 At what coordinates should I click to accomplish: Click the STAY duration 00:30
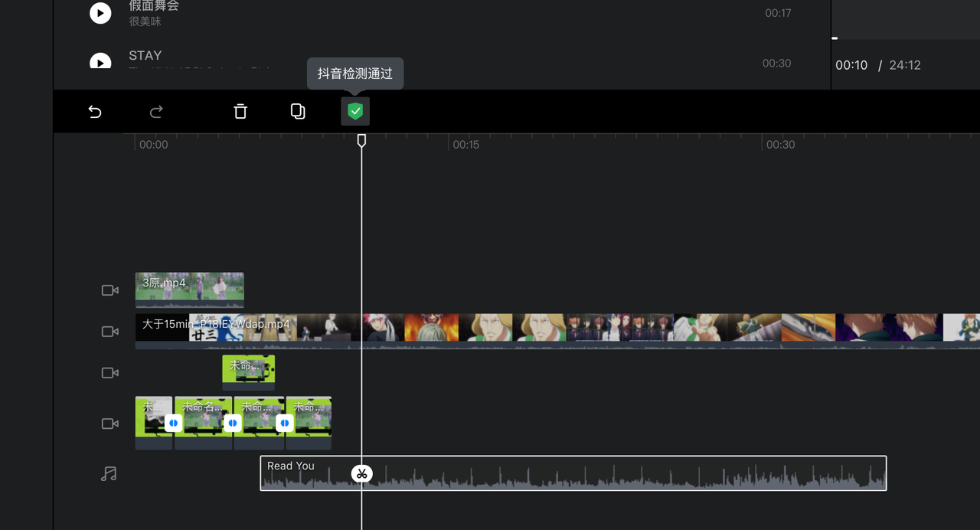777,64
